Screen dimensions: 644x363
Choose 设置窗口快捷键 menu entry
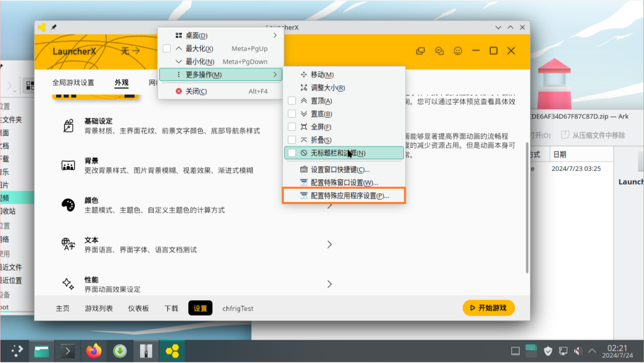pyautogui.click(x=344, y=169)
